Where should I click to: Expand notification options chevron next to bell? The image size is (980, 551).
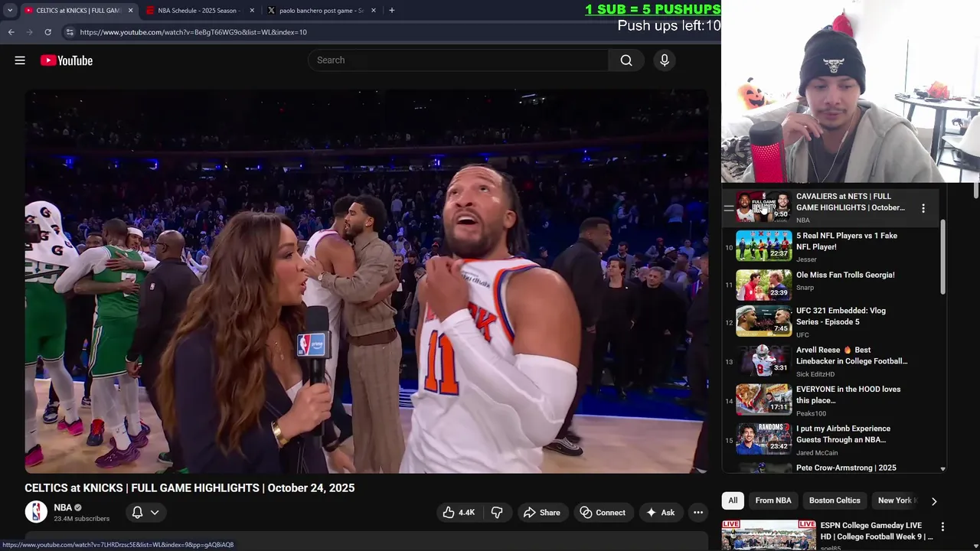tap(155, 513)
